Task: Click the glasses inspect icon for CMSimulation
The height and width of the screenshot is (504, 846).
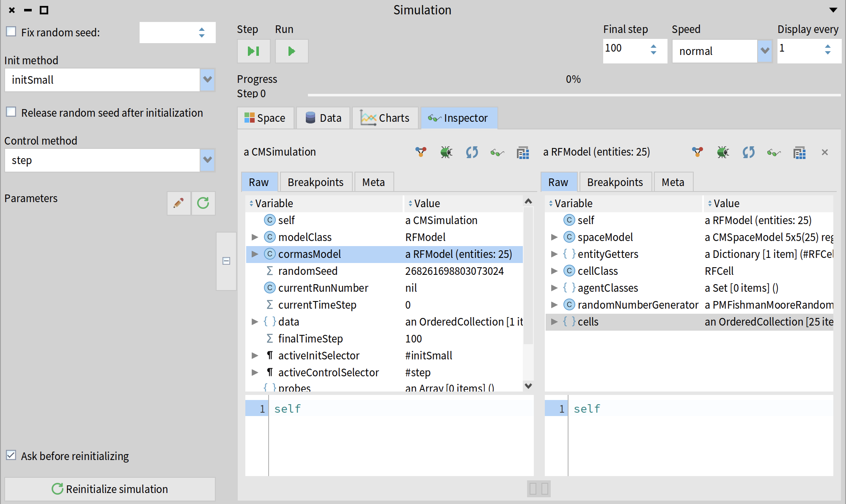Action: click(497, 152)
